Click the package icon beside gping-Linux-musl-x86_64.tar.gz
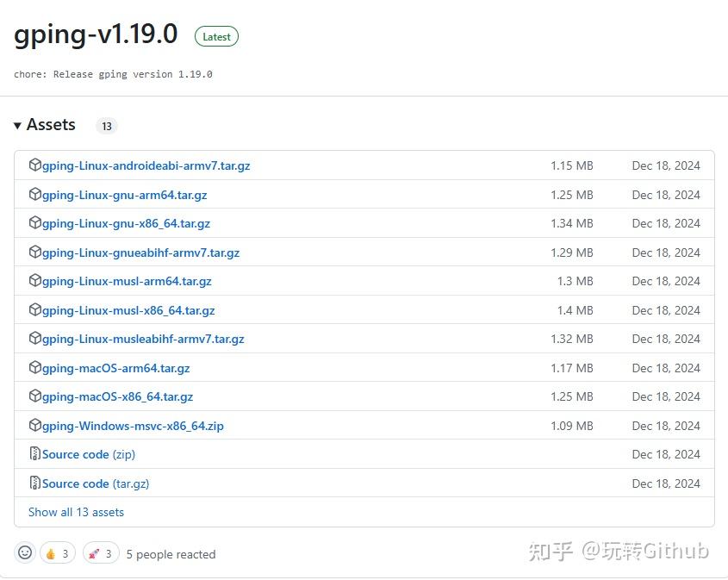Image resolution: width=728 pixels, height=580 pixels. coord(34,309)
